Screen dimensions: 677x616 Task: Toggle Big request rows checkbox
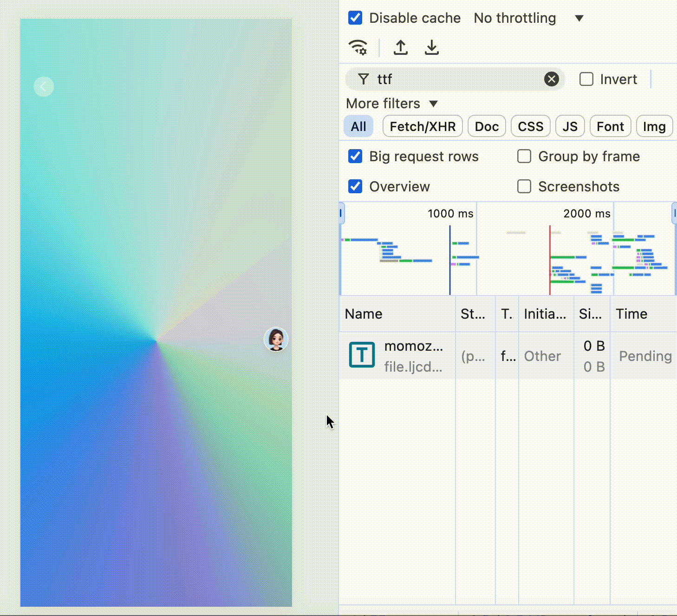(x=355, y=157)
